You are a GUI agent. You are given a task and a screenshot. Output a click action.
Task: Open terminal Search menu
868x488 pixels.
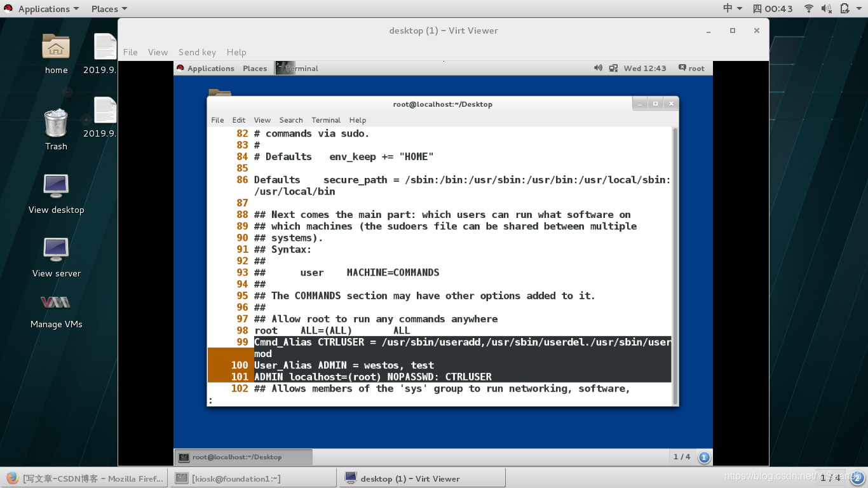pos(291,119)
